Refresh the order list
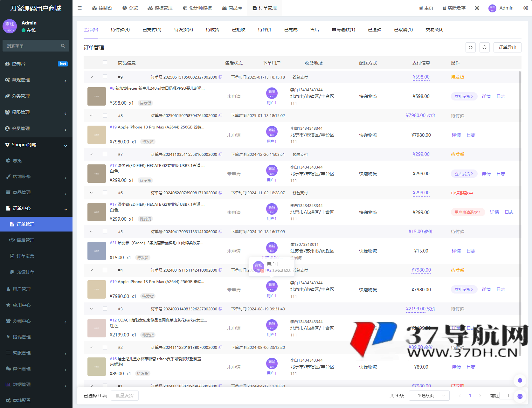The height and width of the screenshot is (408, 532). coord(471,47)
